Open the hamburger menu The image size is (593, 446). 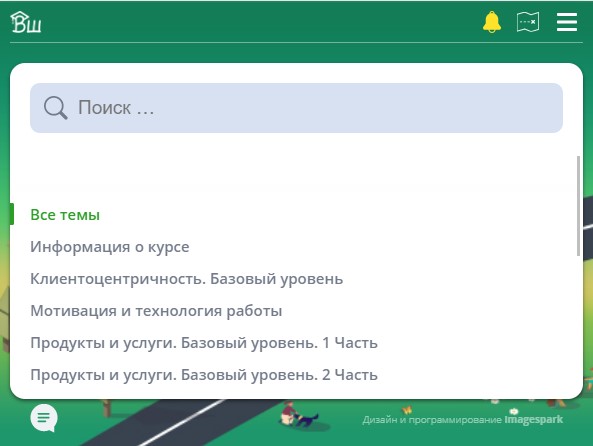(567, 22)
